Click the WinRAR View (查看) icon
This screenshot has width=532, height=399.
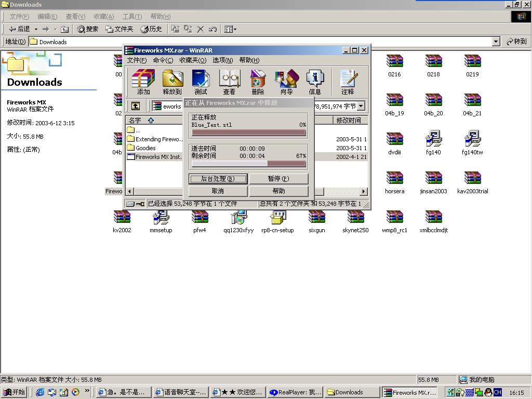(229, 82)
